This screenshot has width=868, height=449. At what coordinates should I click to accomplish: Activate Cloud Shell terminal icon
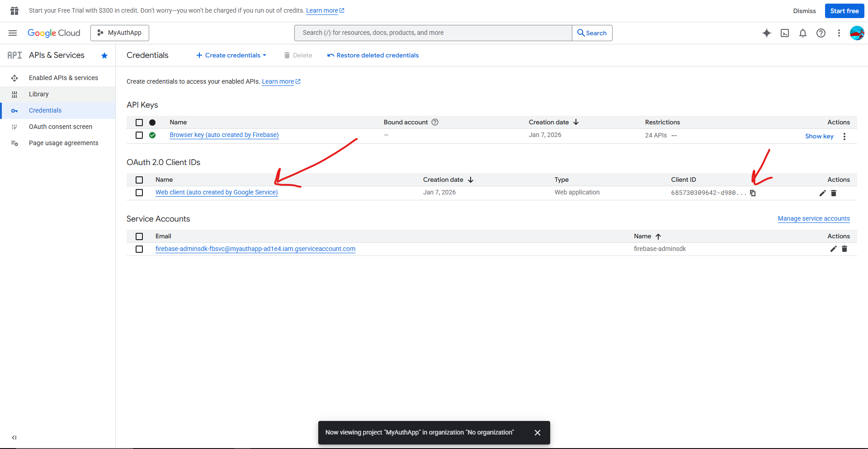click(785, 33)
